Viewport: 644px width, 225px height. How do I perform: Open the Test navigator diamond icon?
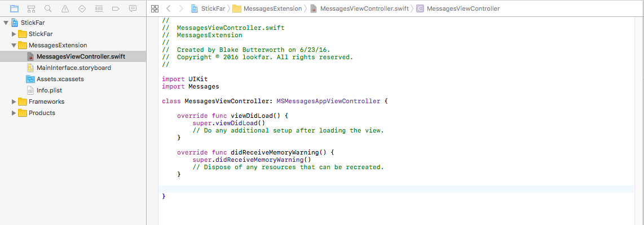point(82,8)
